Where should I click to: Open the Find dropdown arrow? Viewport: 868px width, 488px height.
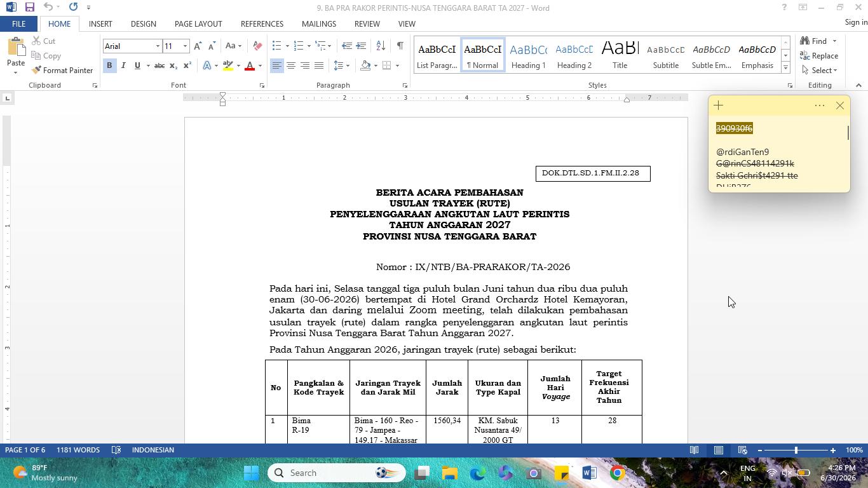click(834, 41)
